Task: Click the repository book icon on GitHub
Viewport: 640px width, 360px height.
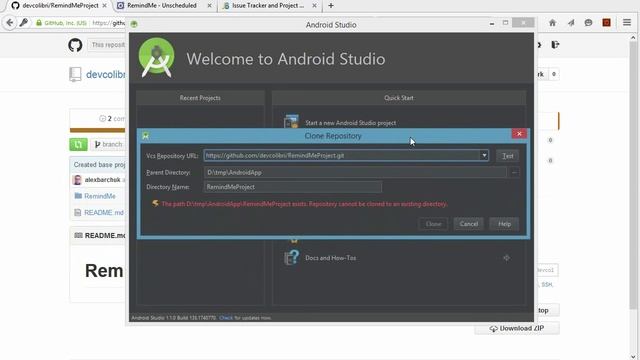Action: coord(75,74)
